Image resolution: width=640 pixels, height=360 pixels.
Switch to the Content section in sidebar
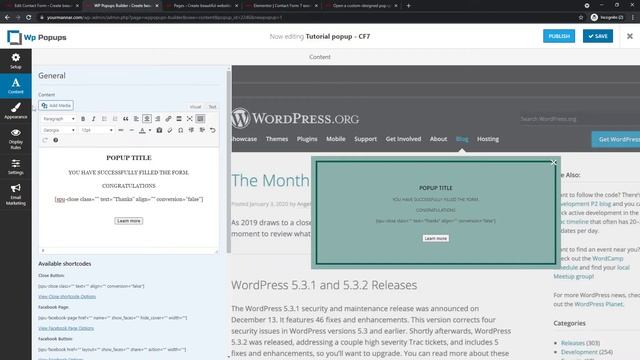16,86
